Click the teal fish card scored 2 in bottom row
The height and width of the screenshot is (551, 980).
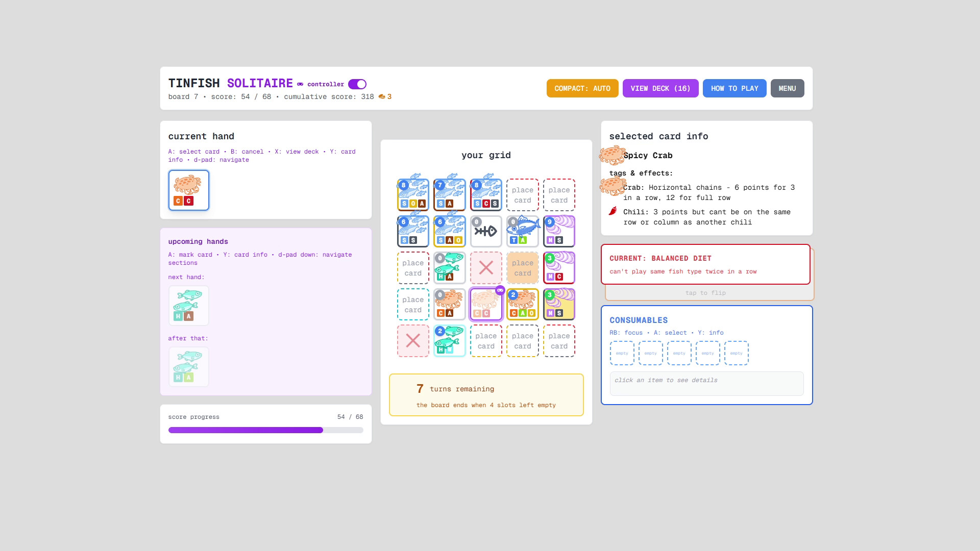(449, 340)
